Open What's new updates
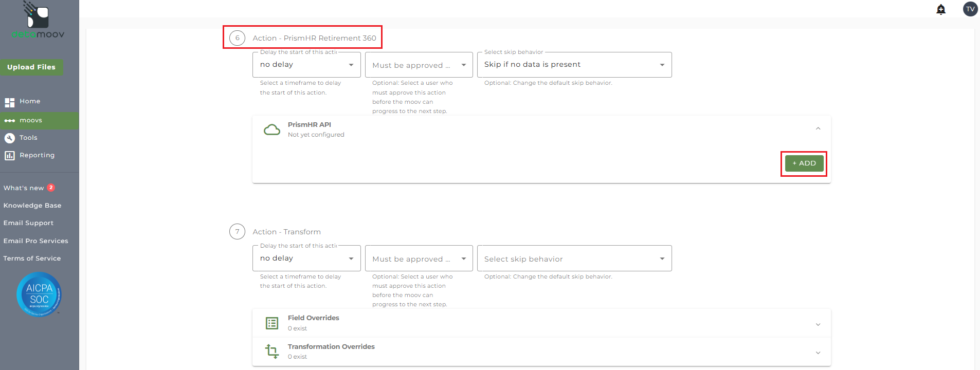 (24, 188)
